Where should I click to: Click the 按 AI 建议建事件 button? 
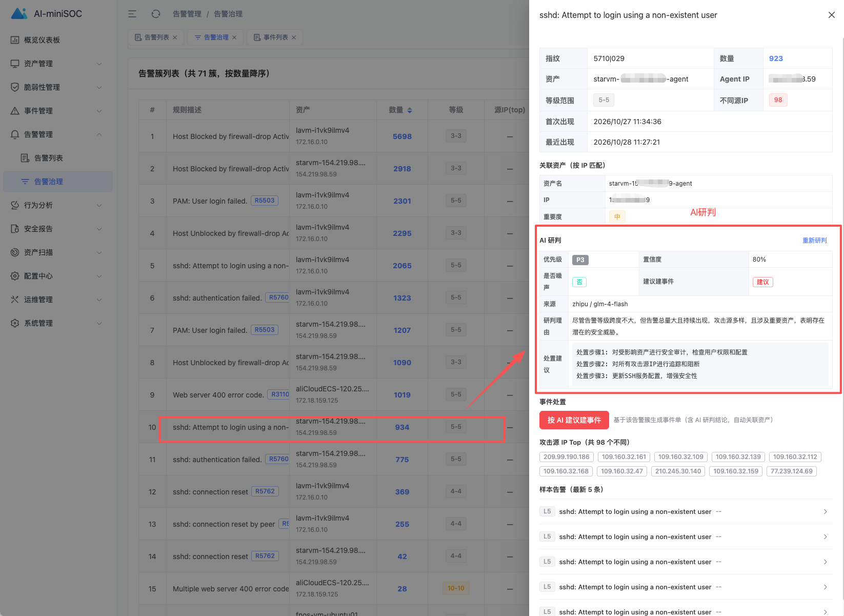574,420
